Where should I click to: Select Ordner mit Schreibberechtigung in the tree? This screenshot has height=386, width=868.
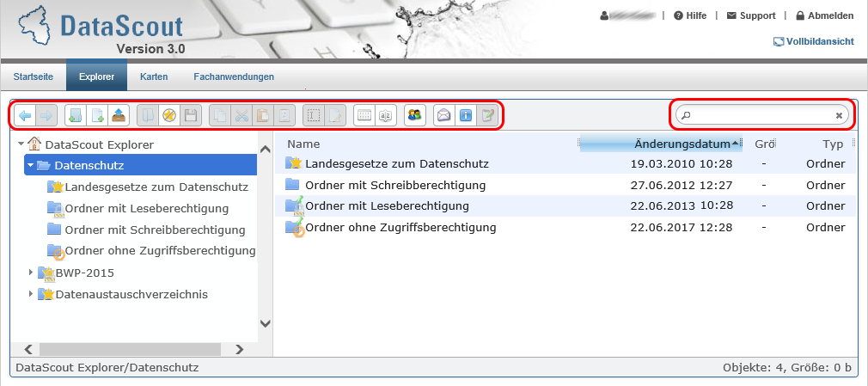pyautogui.click(x=155, y=230)
